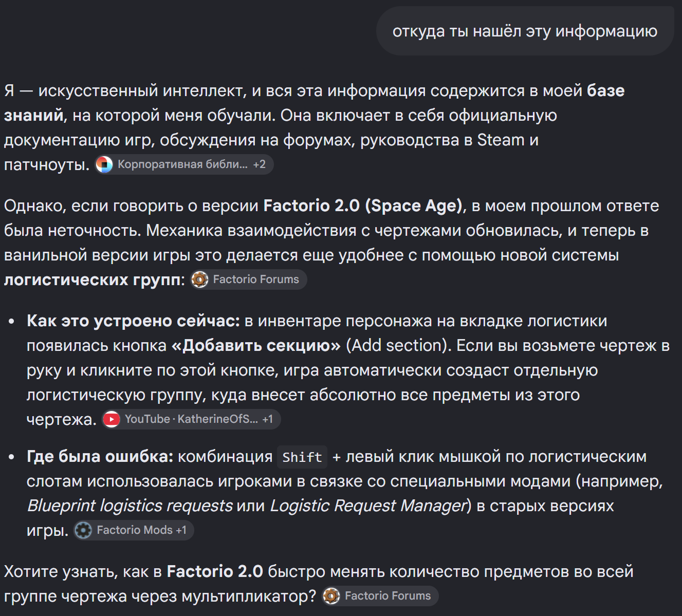Click the bullet heading 'Как это устроено сейчас:'
Screen dimensions: 682x616
pyautogui.click(x=134, y=321)
